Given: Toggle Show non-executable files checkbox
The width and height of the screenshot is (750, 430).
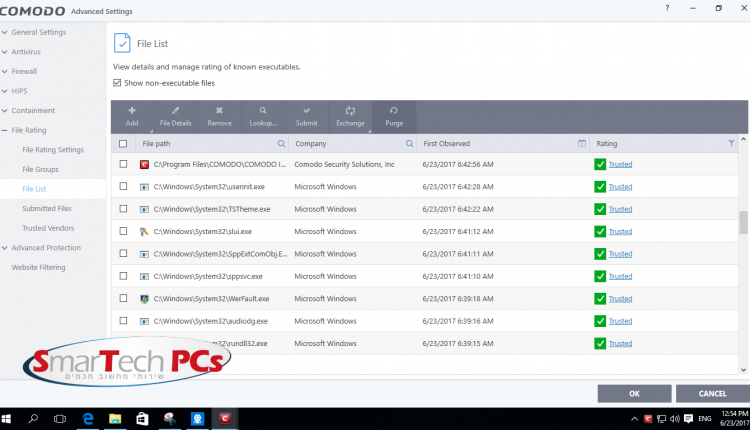Looking at the screenshot, I should click(117, 83).
